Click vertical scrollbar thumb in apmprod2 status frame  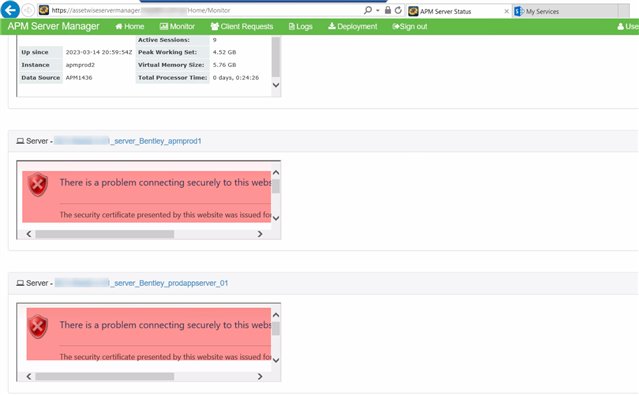pos(276,56)
